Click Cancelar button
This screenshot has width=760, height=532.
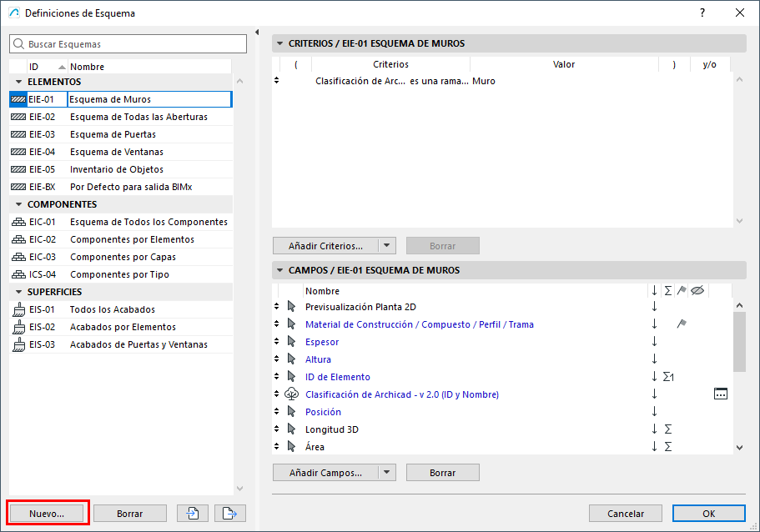tap(626, 513)
